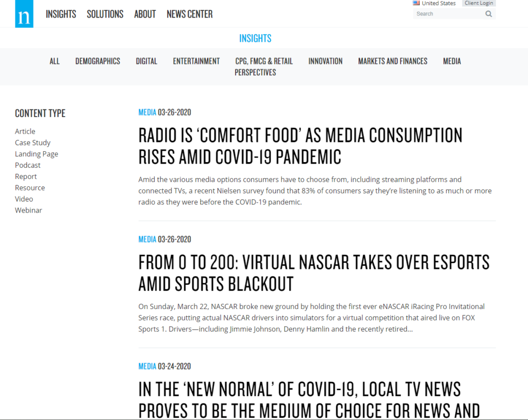Screen dimensions: 528x420
Task: Filter content type by Case Study
Action: (x=32, y=142)
